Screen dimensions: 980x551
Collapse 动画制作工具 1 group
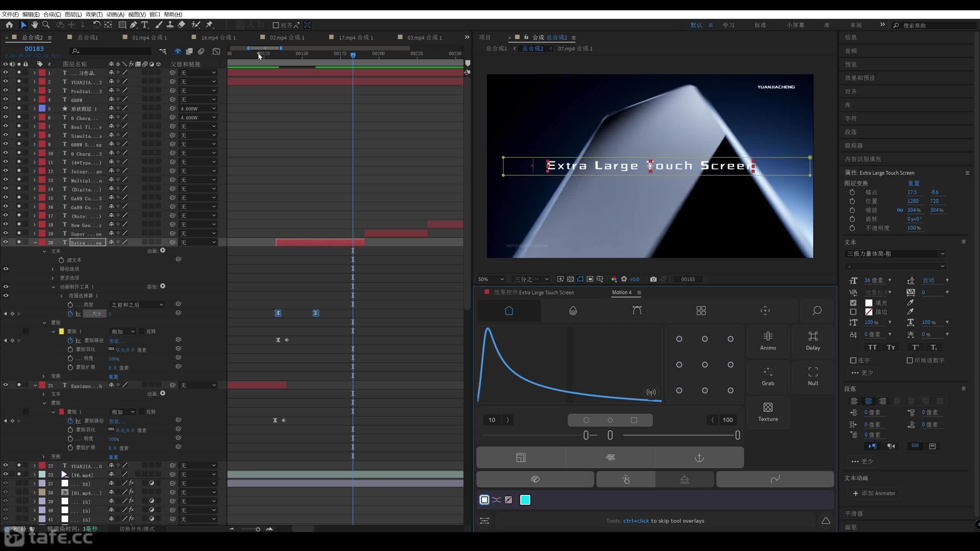click(53, 287)
